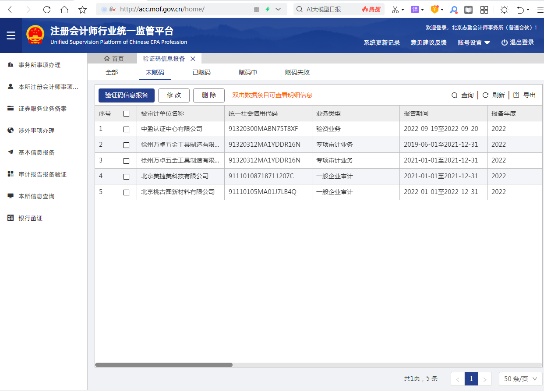Expand the 账号设置 dropdown menu

pos(474,42)
